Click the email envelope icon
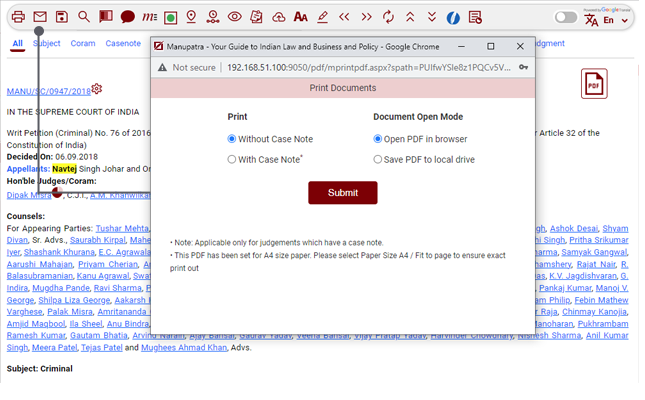 (40, 17)
